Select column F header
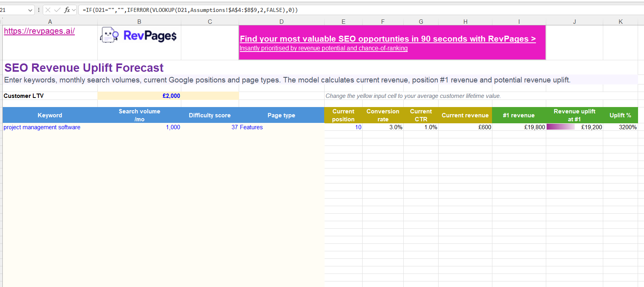Viewport: 644px width, 287px height. (383, 22)
